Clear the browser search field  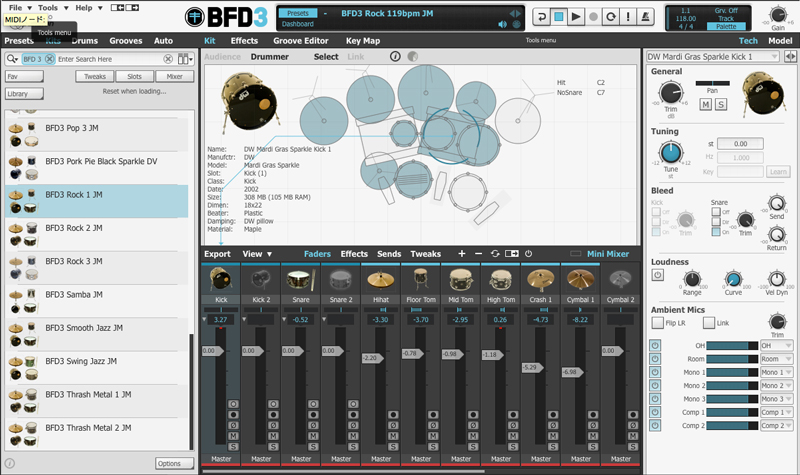coord(168,59)
